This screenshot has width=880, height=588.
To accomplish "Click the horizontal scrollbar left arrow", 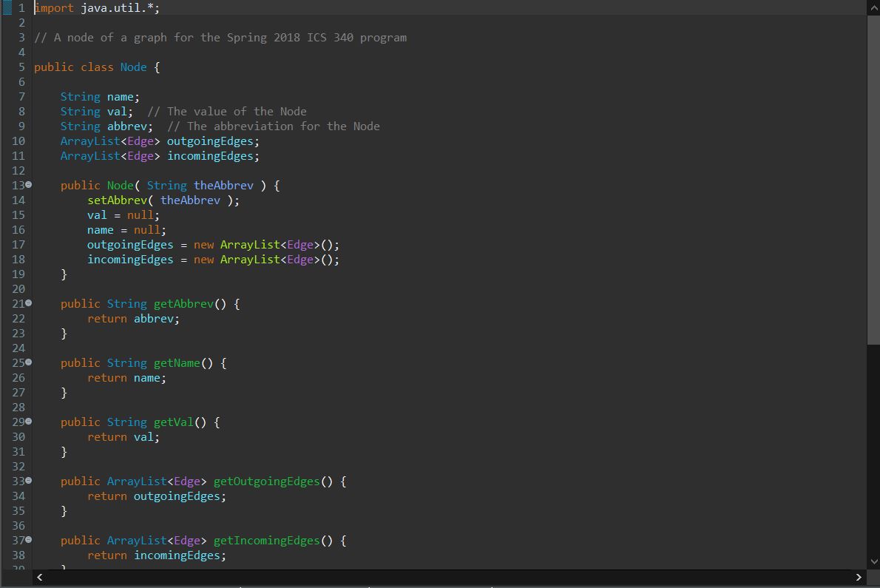I will click(x=38, y=577).
